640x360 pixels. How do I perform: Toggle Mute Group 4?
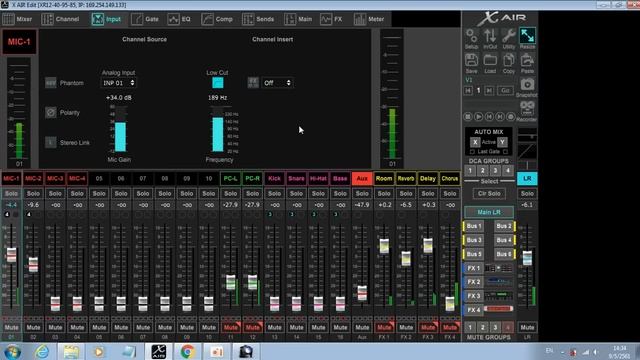pyautogui.click(x=508, y=327)
